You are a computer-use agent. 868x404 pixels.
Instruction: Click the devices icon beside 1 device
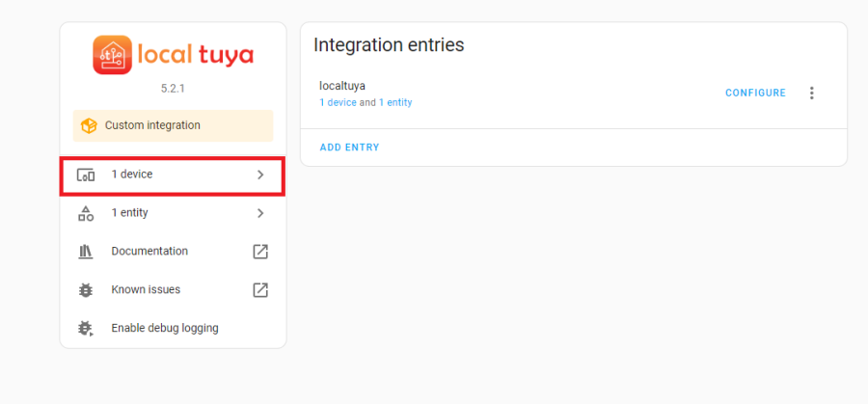(x=86, y=175)
